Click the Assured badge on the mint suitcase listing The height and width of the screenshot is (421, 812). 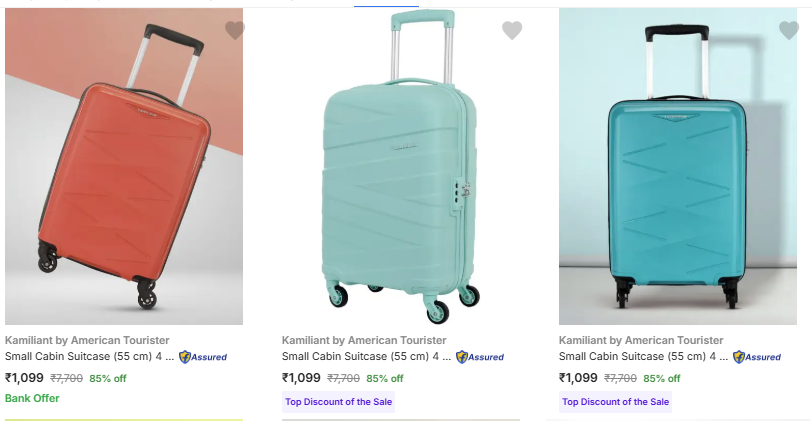(x=480, y=357)
